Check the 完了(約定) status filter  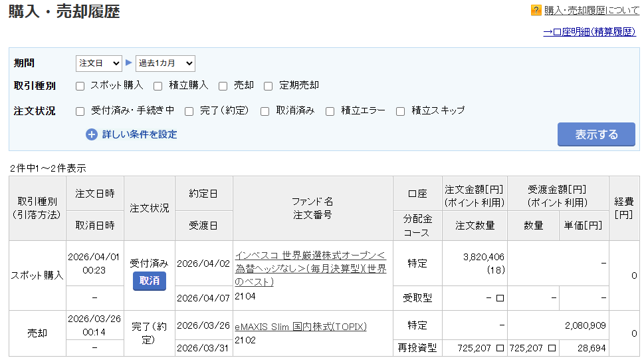[189, 111]
